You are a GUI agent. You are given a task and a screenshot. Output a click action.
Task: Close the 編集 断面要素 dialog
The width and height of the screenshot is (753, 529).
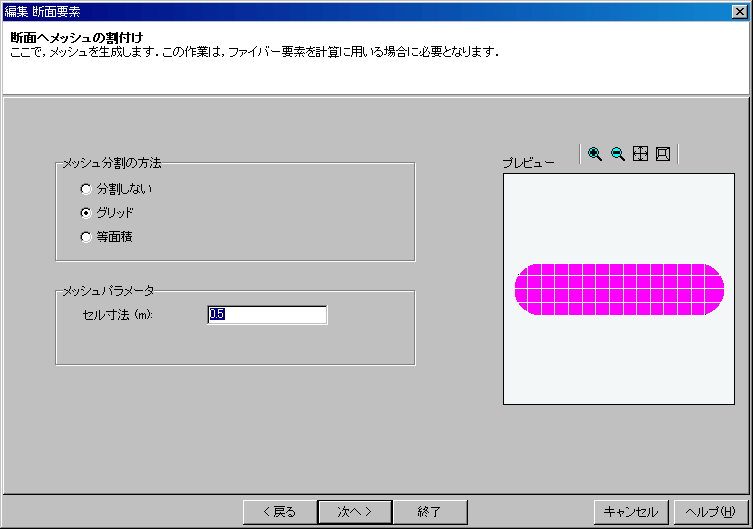point(740,12)
